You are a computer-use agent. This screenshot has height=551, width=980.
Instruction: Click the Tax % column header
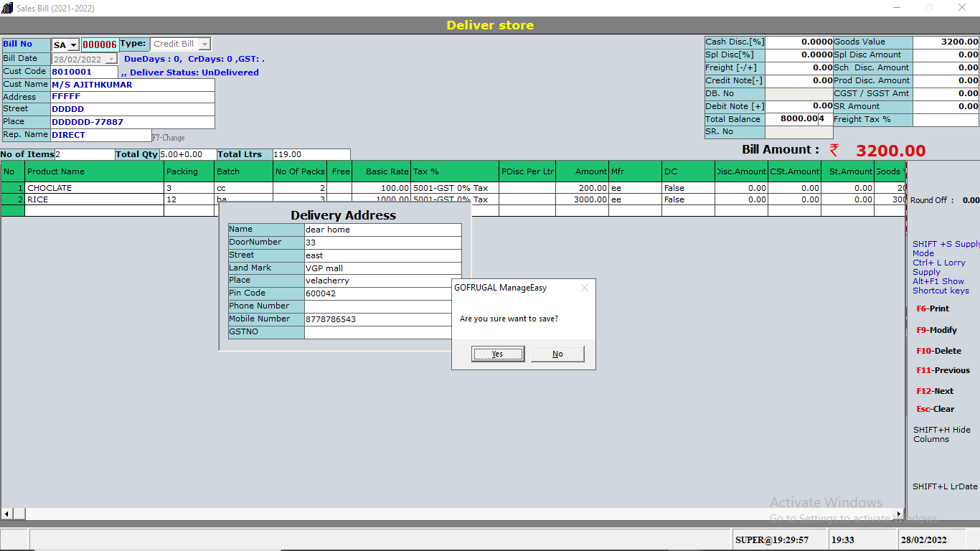[x=455, y=171]
